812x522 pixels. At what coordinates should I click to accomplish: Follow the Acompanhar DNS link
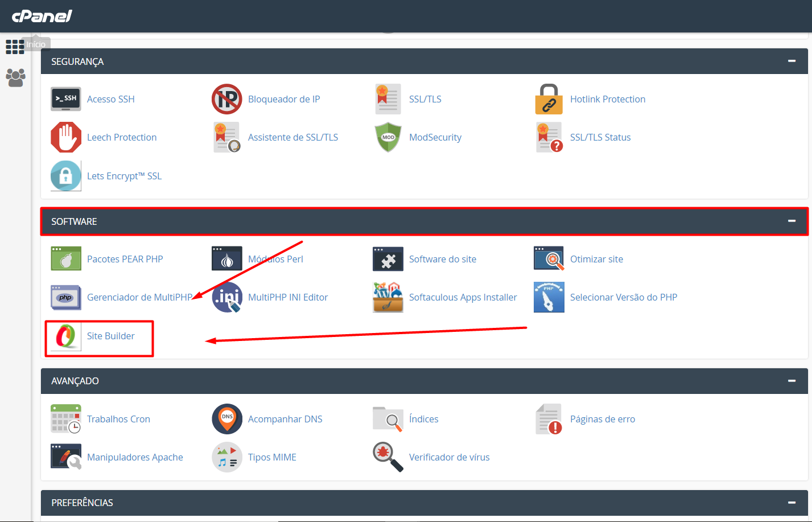tap(285, 419)
